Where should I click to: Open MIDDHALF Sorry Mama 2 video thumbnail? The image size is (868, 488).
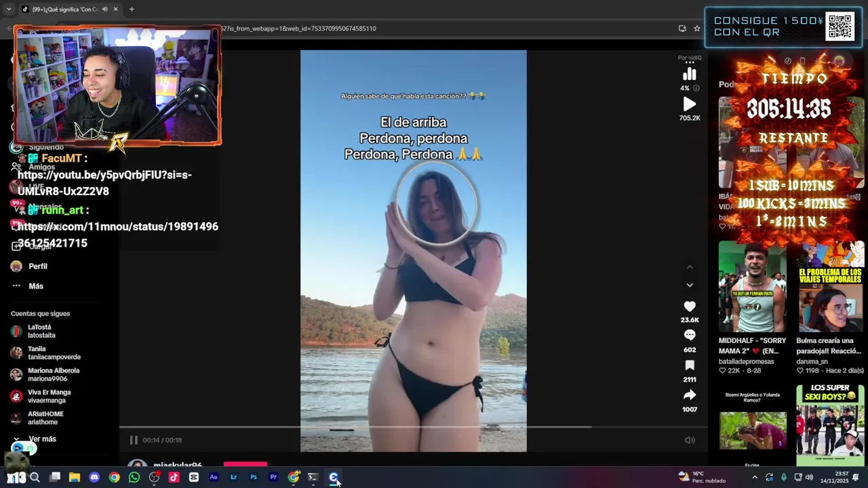[753, 286]
